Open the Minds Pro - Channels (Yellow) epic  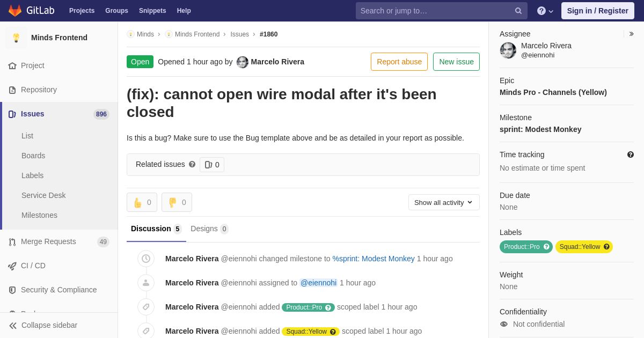(553, 92)
